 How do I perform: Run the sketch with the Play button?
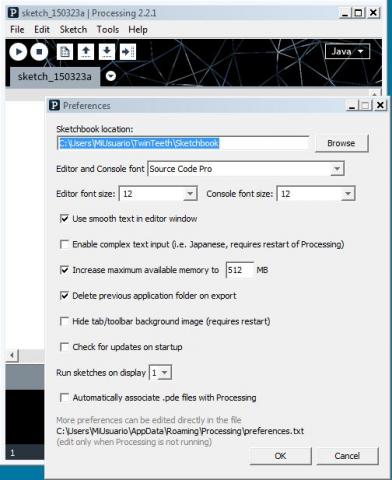click(18, 52)
